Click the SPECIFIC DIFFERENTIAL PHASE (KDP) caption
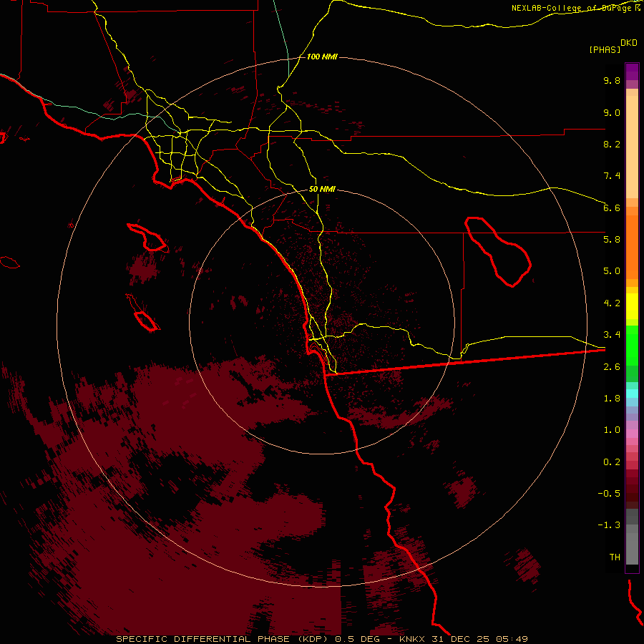 [x=221, y=639]
